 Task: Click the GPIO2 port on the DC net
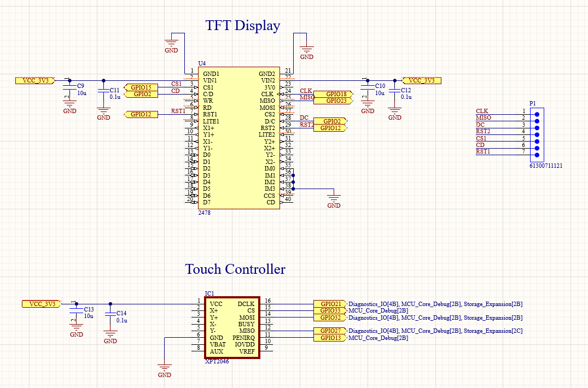tap(330, 121)
